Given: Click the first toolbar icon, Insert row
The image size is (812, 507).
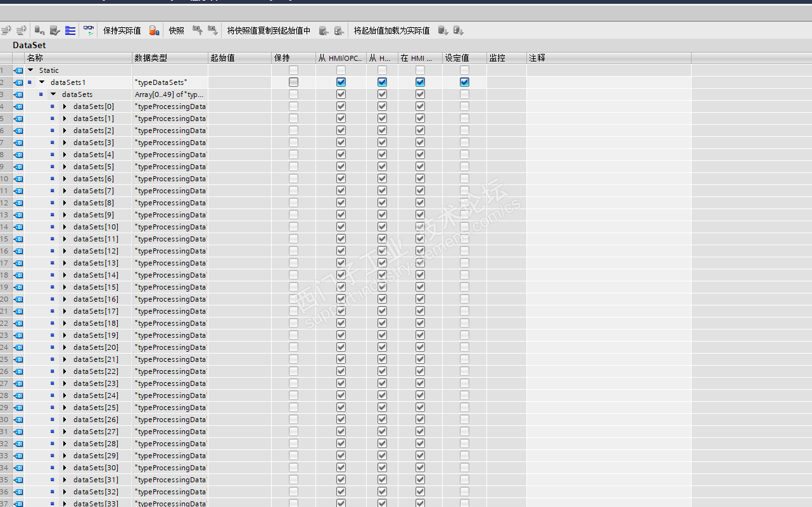Looking at the screenshot, I should click(x=6, y=30).
